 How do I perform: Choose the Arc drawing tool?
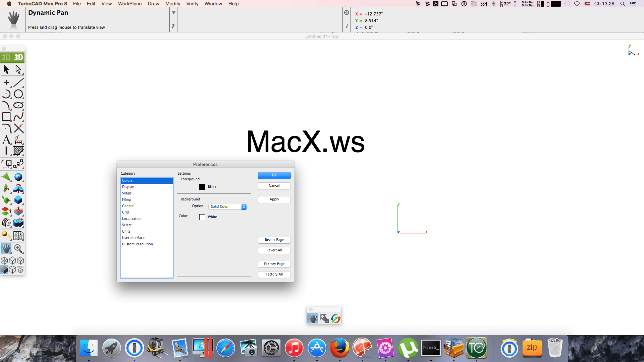click(x=6, y=94)
